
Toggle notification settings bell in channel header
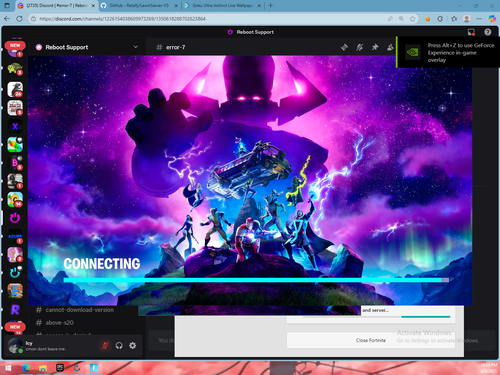click(x=359, y=47)
